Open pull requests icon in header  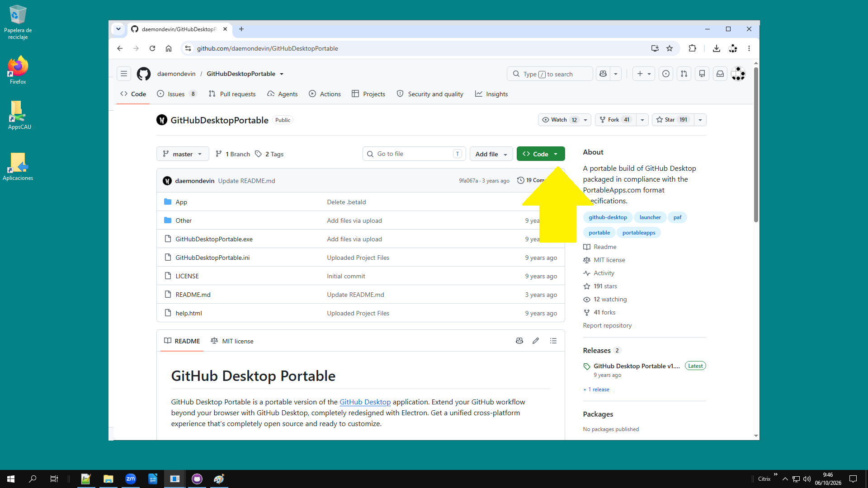click(x=684, y=74)
